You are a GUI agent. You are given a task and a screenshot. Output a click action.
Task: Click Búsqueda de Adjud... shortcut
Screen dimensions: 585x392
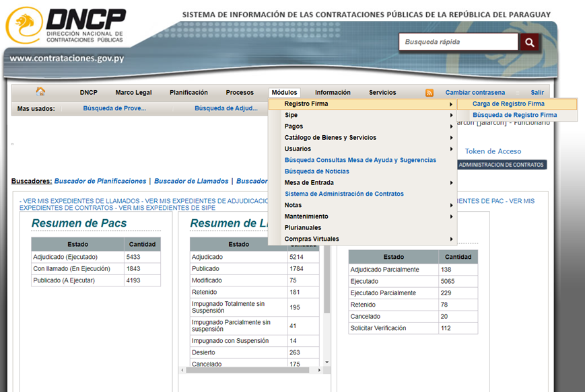click(x=226, y=108)
